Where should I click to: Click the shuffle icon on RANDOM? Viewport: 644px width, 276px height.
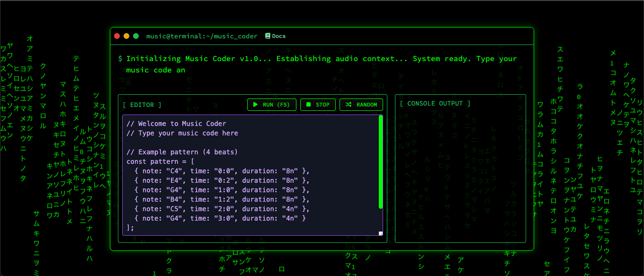348,105
